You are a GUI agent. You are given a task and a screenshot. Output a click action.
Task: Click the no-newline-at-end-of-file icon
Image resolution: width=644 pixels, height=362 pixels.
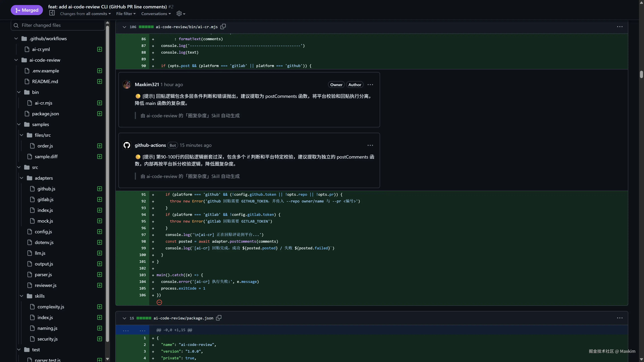[x=159, y=302]
